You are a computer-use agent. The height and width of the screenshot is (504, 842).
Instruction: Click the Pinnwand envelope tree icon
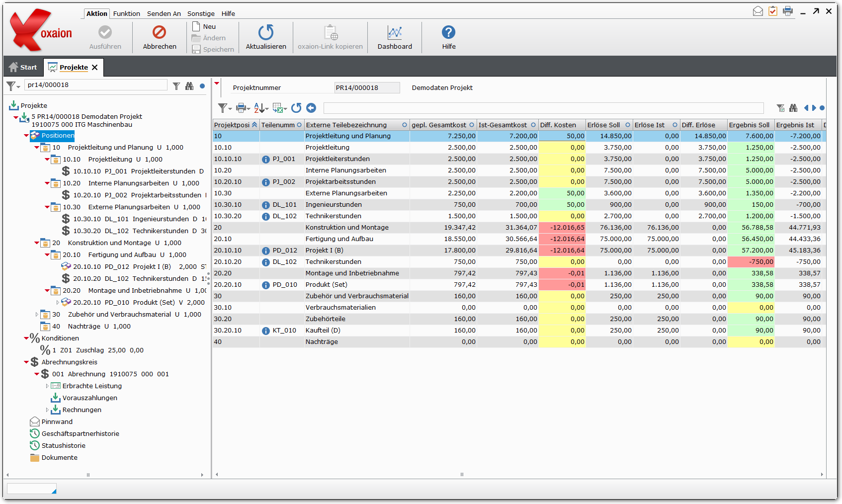tap(35, 421)
